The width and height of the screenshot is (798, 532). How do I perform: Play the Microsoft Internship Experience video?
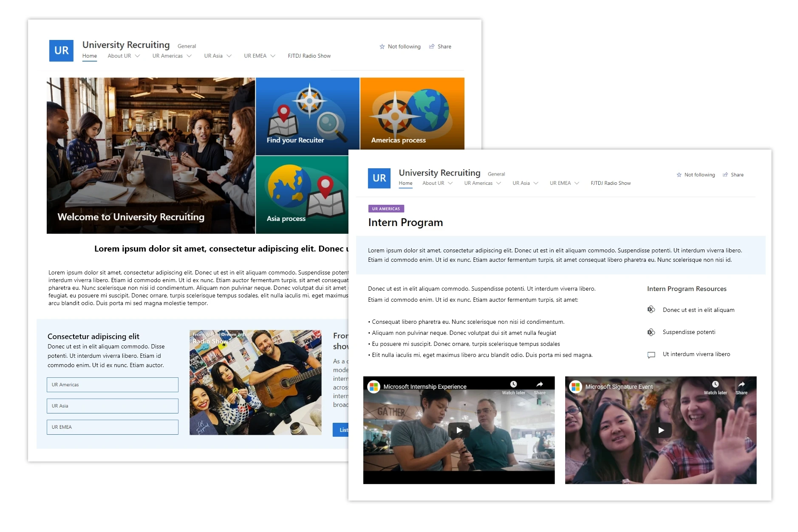pos(459,430)
